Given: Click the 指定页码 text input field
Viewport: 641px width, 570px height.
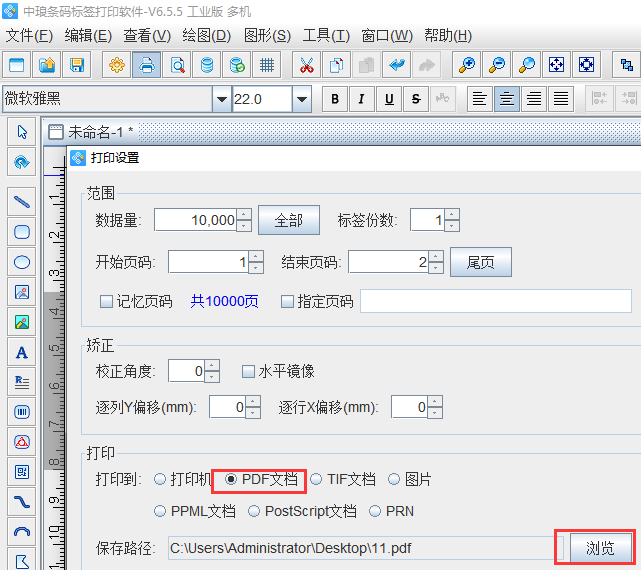Looking at the screenshot, I should pyautogui.click(x=495, y=301).
